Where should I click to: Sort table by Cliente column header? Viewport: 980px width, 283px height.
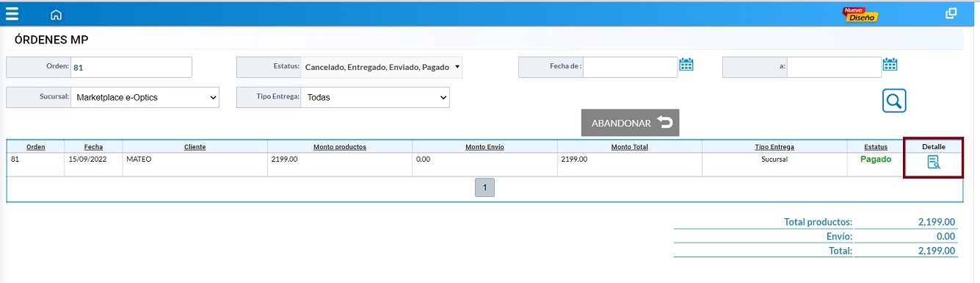(195, 147)
